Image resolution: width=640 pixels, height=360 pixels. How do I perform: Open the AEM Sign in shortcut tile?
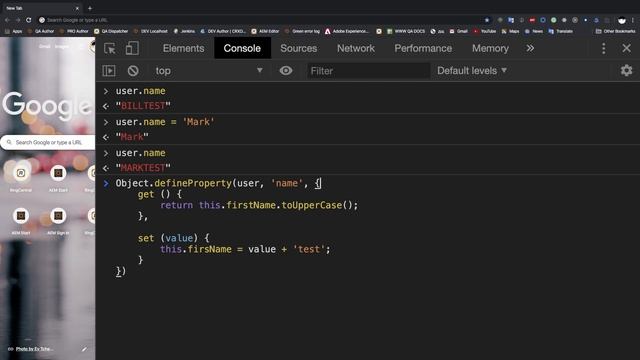point(58,221)
